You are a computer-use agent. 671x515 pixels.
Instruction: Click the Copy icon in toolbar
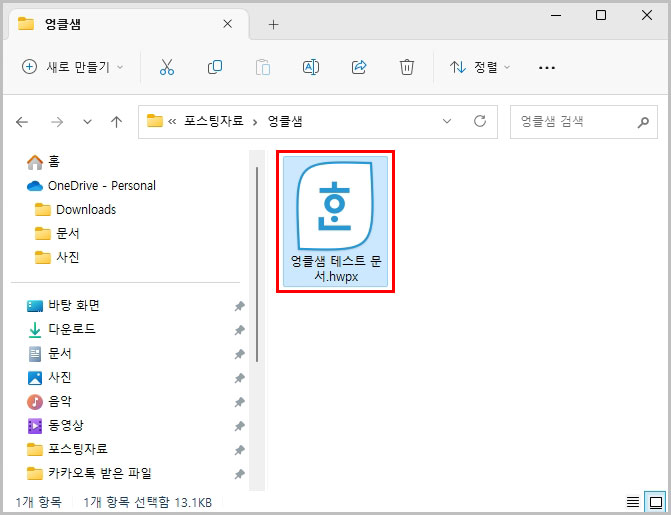point(215,67)
